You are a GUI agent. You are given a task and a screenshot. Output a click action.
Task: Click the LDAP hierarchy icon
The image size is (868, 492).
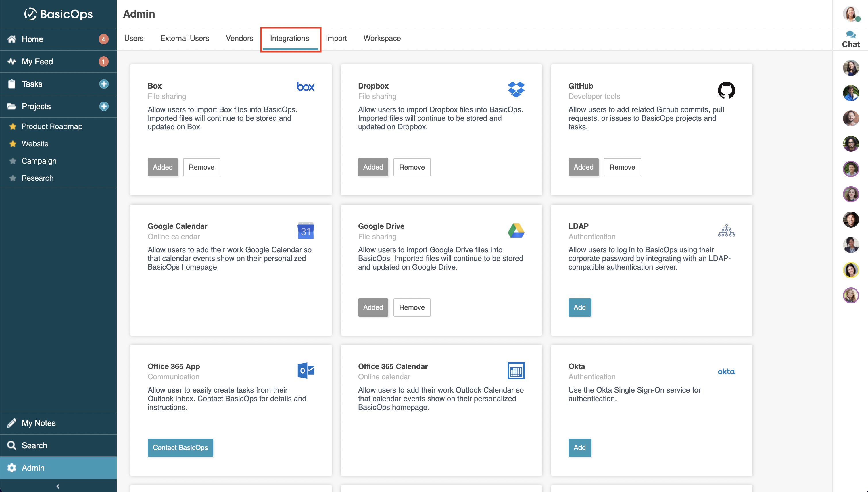726,230
